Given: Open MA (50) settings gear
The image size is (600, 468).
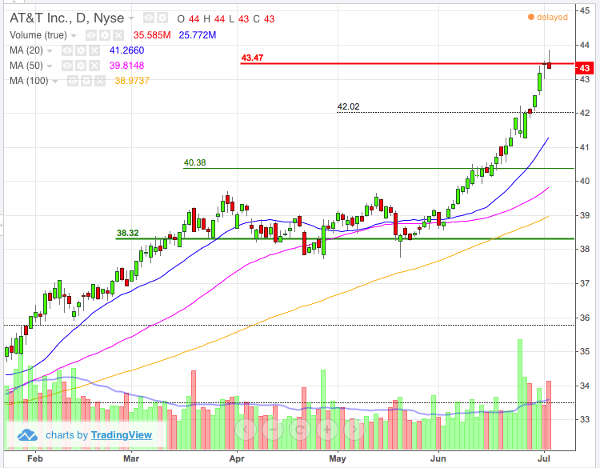Looking at the screenshot, I should click(81, 66).
